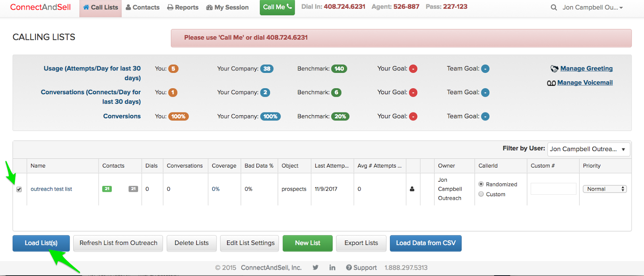Click the Your Company badge showing 38
This screenshot has width=644, height=276.
pyautogui.click(x=267, y=69)
